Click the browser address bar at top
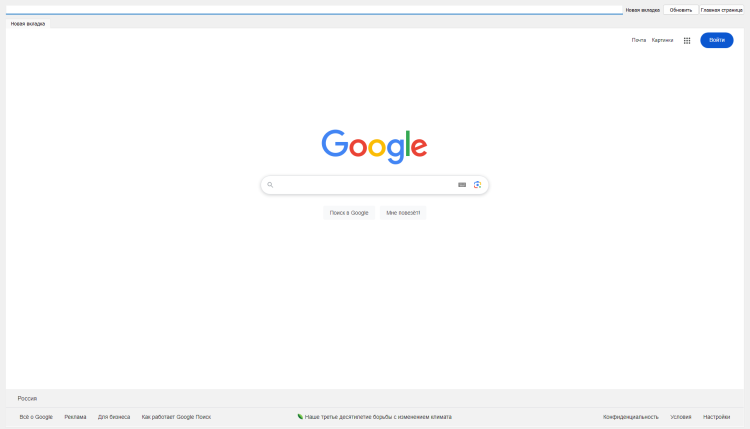 tap(313, 9)
